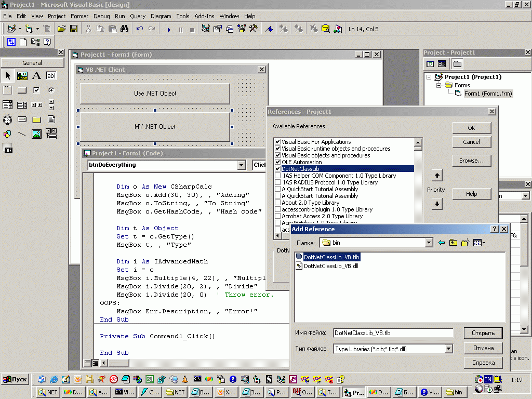
Task: Select the TextBox control in toolbox
Action: pos(51,76)
